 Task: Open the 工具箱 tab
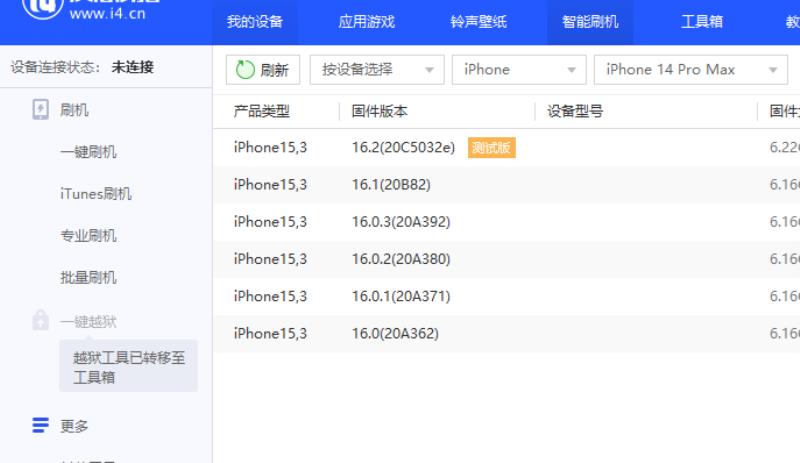coord(702,21)
